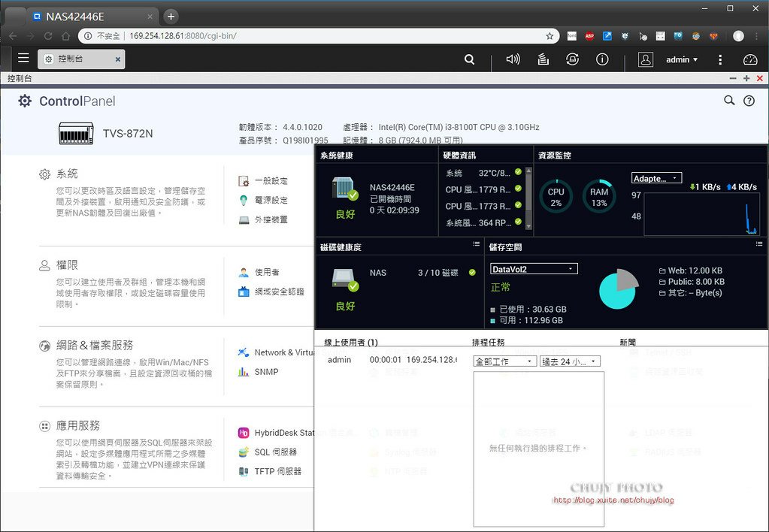Open 應用服務 (Applications) category
The width and height of the screenshot is (769, 532).
coord(78,425)
